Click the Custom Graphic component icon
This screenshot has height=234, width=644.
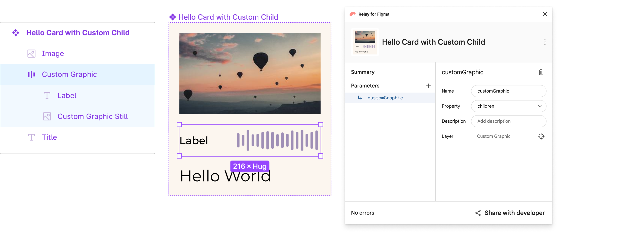pos(31,74)
